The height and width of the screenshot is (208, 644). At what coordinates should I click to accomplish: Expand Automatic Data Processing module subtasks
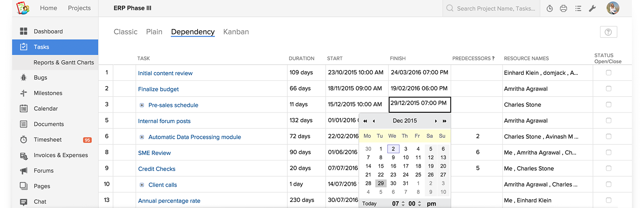(x=142, y=137)
